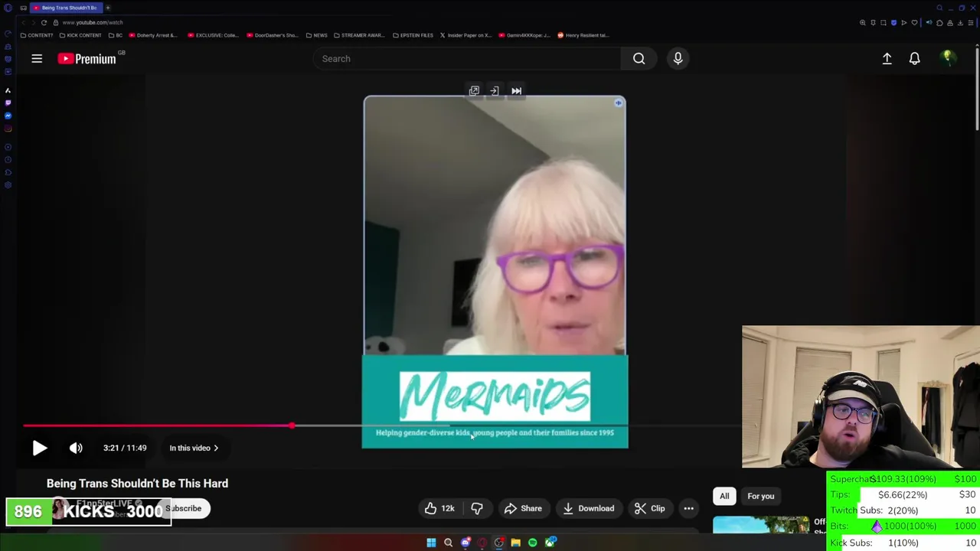Click into the YouTube search field
Image resolution: width=980 pixels, height=551 pixels.
click(466, 58)
